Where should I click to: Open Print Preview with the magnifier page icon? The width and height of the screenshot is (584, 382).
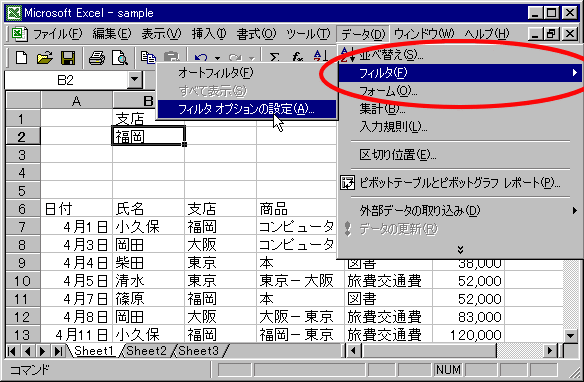click(x=120, y=58)
